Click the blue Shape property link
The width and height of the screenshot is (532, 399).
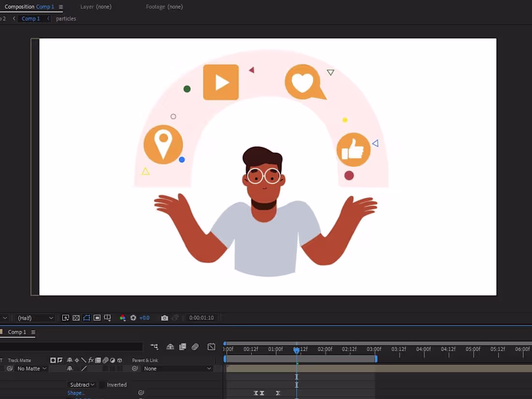75,393
